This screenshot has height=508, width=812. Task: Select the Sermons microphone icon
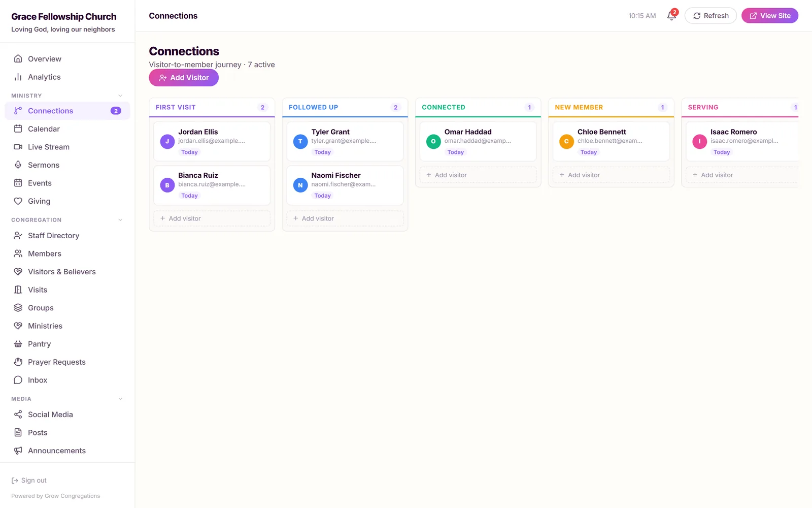pyautogui.click(x=18, y=165)
